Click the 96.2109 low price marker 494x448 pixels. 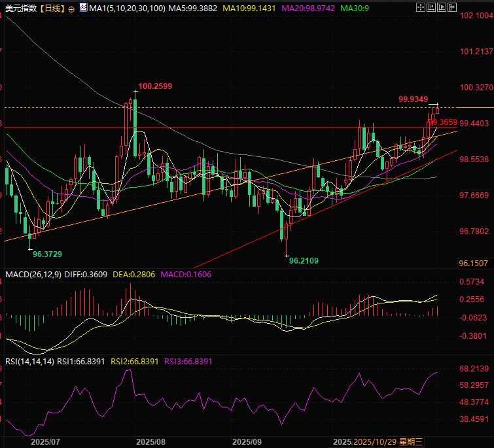304,260
